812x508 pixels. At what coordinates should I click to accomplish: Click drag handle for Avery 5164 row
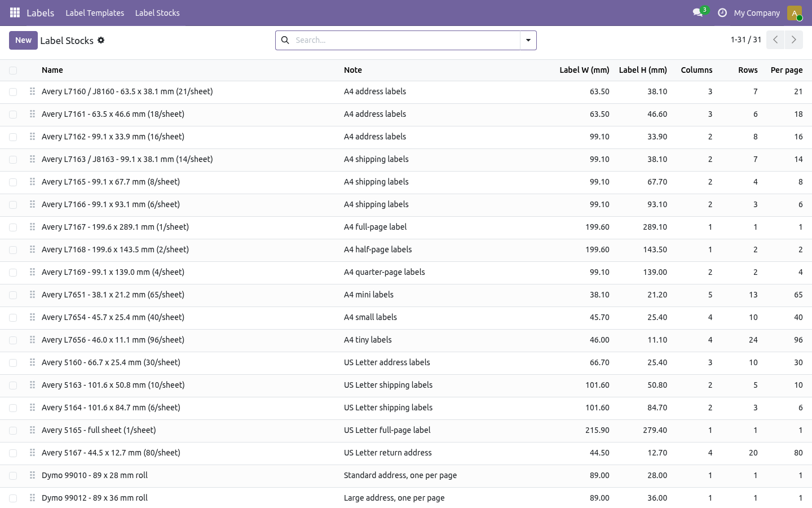point(32,408)
